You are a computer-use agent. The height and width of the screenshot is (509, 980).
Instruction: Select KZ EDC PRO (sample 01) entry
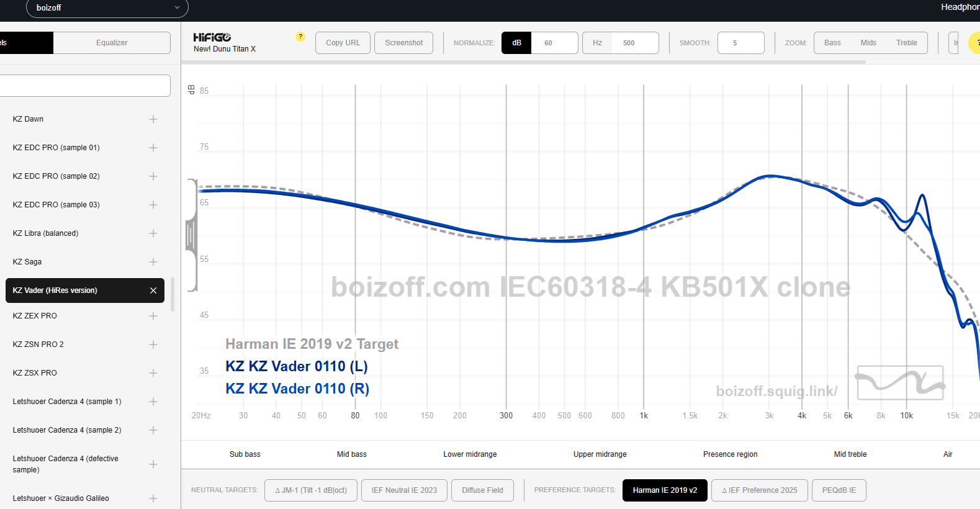pyautogui.click(x=56, y=148)
